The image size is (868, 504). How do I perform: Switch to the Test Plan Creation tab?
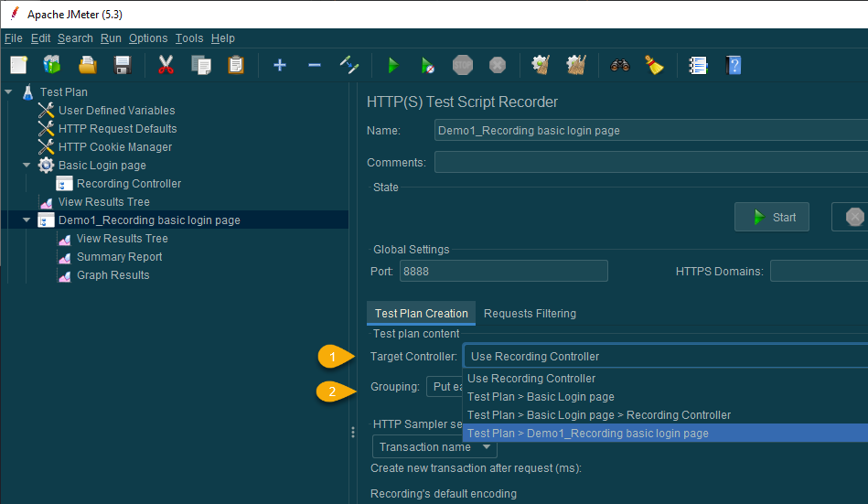click(x=422, y=314)
